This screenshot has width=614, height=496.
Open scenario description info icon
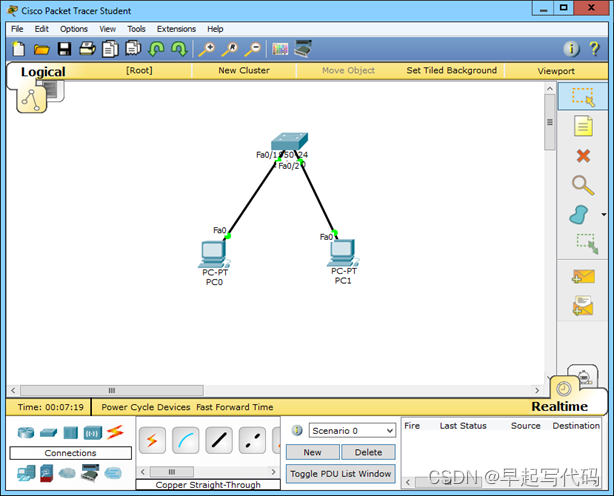click(x=297, y=430)
